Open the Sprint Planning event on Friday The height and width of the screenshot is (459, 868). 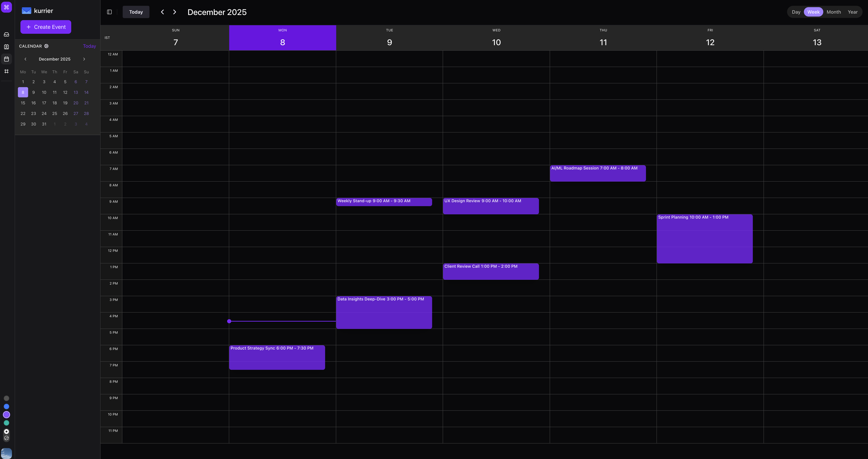click(704, 238)
